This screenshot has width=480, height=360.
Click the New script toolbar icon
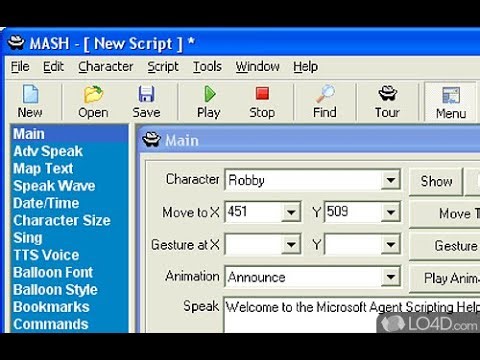click(30, 94)
